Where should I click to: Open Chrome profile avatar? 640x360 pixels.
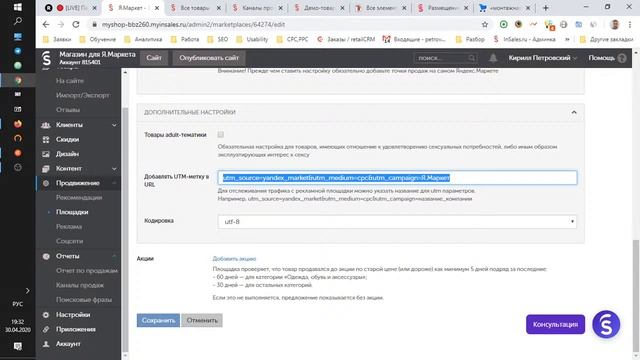pyautogui.click(x=615, y=24)
